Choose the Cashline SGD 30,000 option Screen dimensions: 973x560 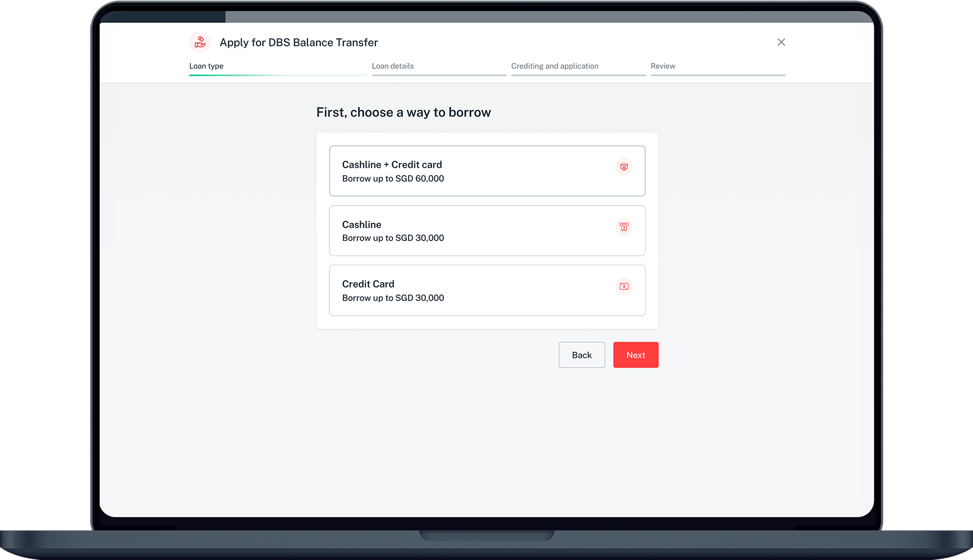(487, 230)
